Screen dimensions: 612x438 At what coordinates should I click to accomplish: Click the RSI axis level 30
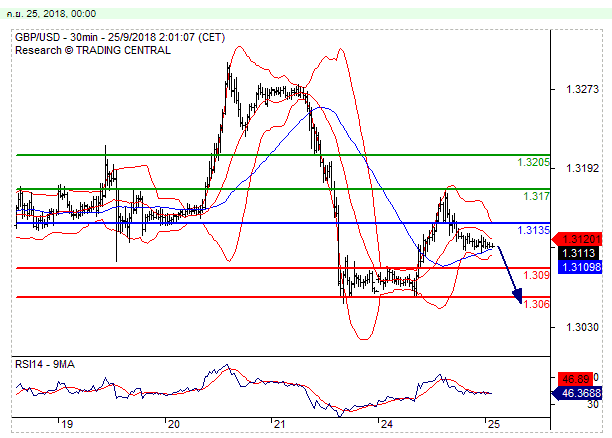click(592, 404)
